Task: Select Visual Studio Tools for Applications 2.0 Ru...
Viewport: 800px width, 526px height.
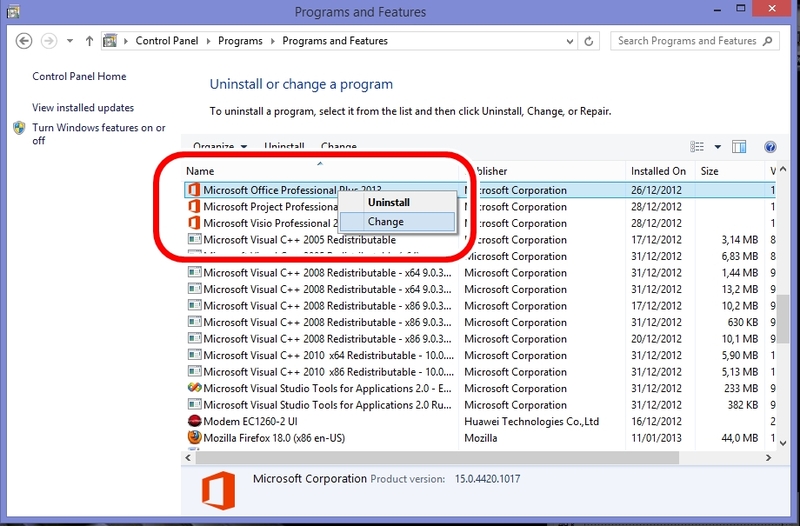Action: (x=479, y=405)
